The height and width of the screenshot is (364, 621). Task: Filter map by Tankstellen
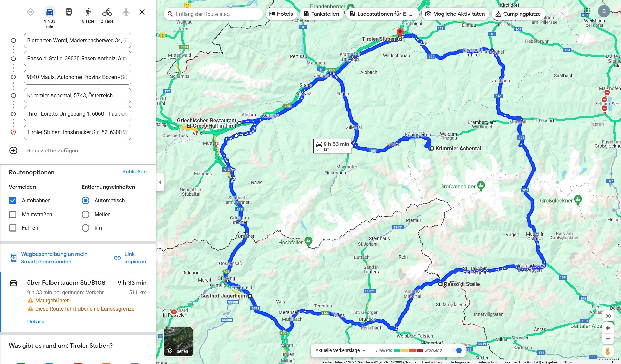(321, 14)
